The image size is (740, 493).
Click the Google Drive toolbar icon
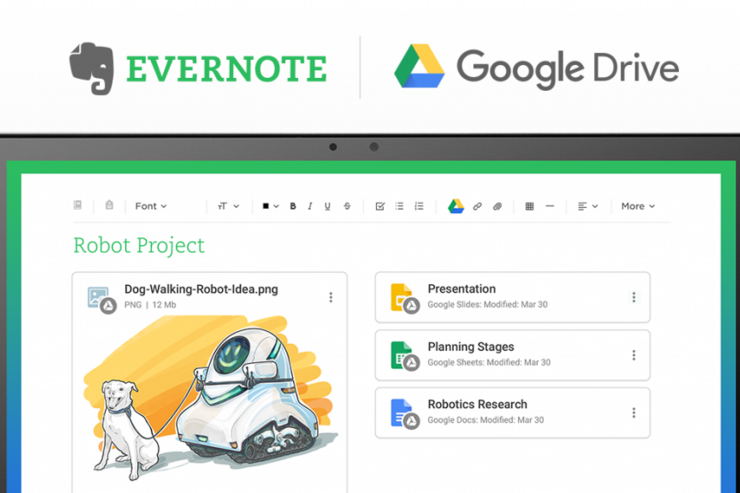coord(456,206)
